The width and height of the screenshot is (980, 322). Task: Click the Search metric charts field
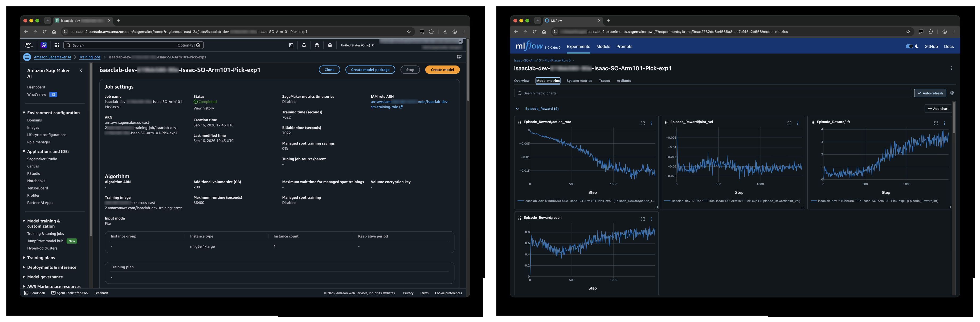coord(713,93)
